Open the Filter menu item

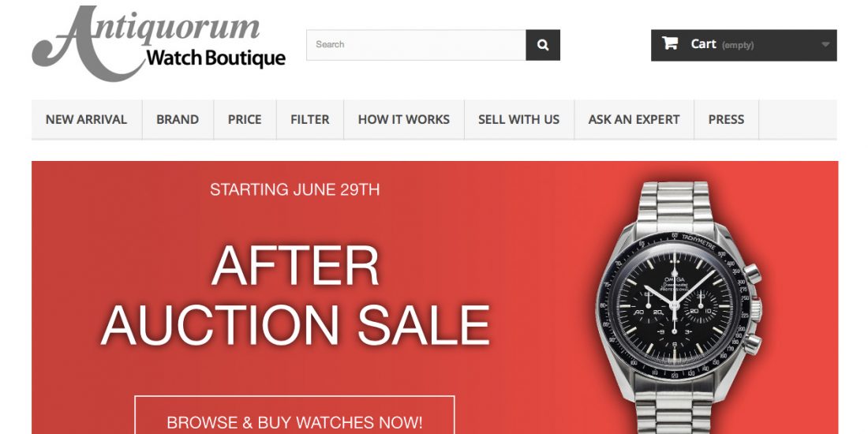point(310,120)
